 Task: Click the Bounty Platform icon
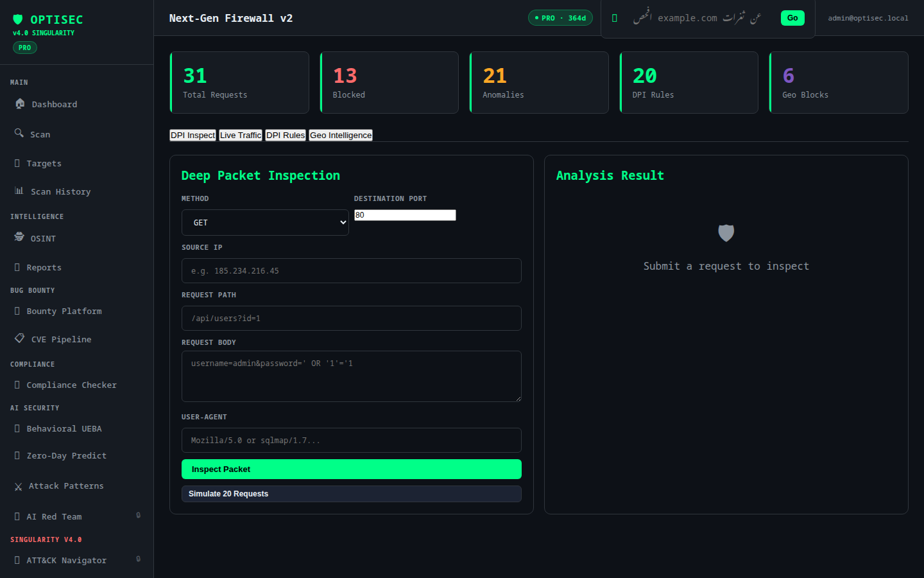[17, 311]
